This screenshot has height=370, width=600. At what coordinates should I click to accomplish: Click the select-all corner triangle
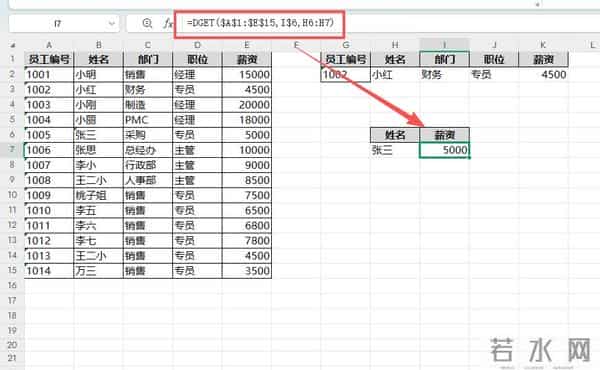(13, 45)
